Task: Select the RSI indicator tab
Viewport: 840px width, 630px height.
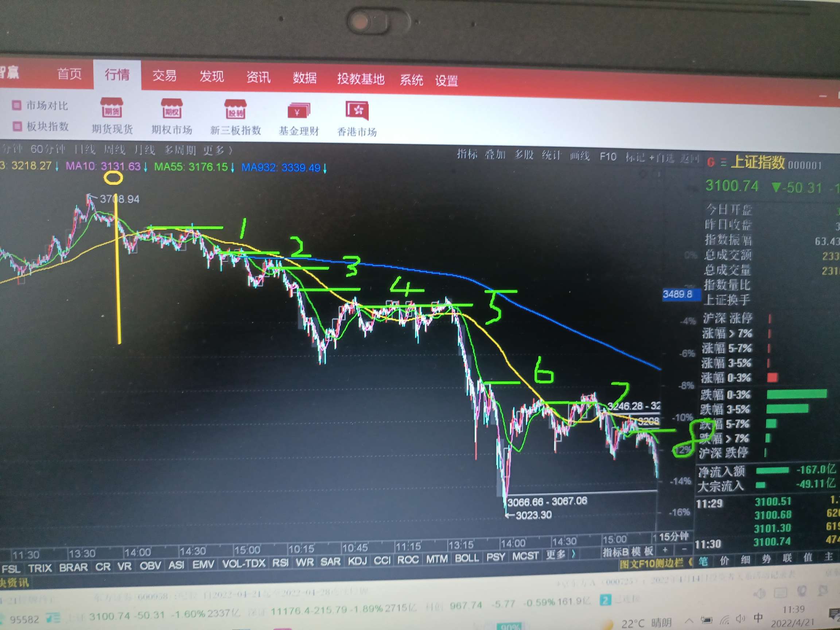Action: tap(280, 563)
